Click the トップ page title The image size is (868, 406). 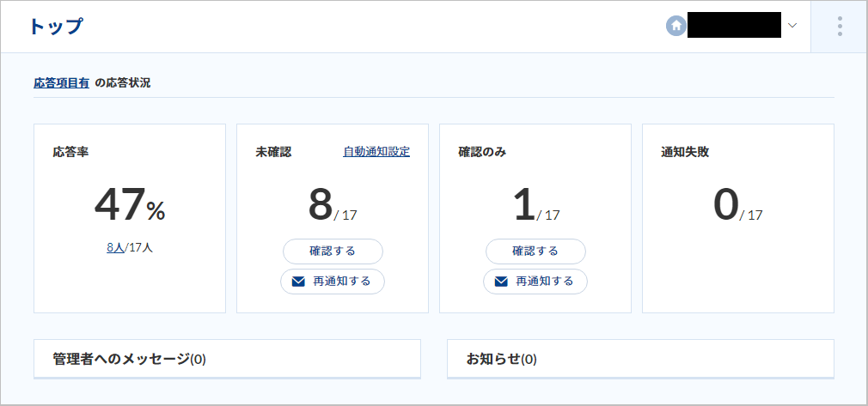(55, 27)
